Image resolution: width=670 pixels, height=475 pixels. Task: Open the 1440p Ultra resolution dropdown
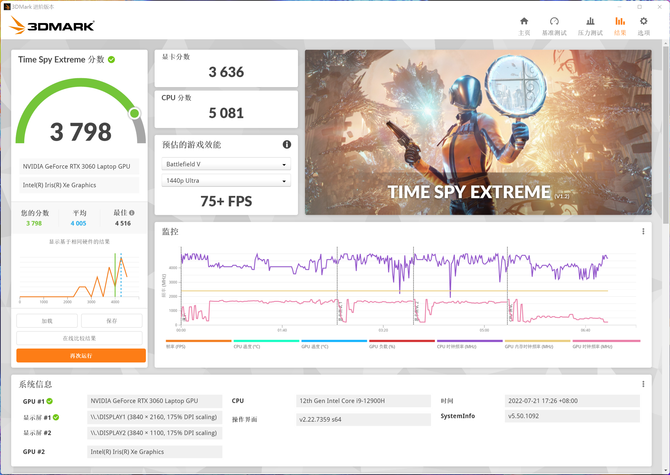tap(226, 181)
